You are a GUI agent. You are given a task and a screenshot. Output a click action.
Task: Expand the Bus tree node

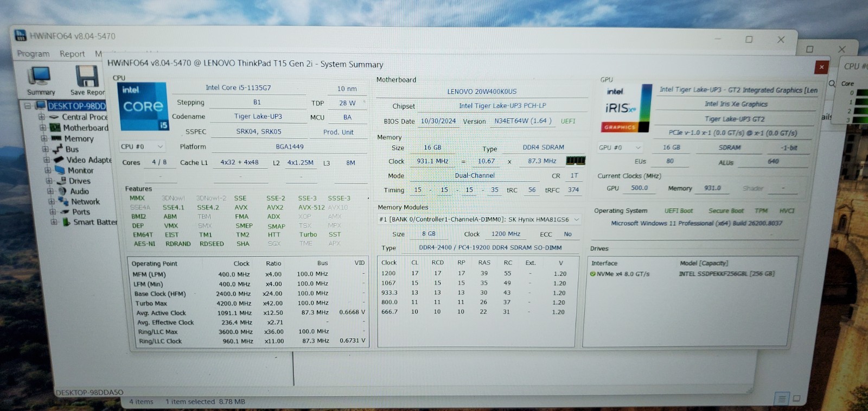(46, 149)
